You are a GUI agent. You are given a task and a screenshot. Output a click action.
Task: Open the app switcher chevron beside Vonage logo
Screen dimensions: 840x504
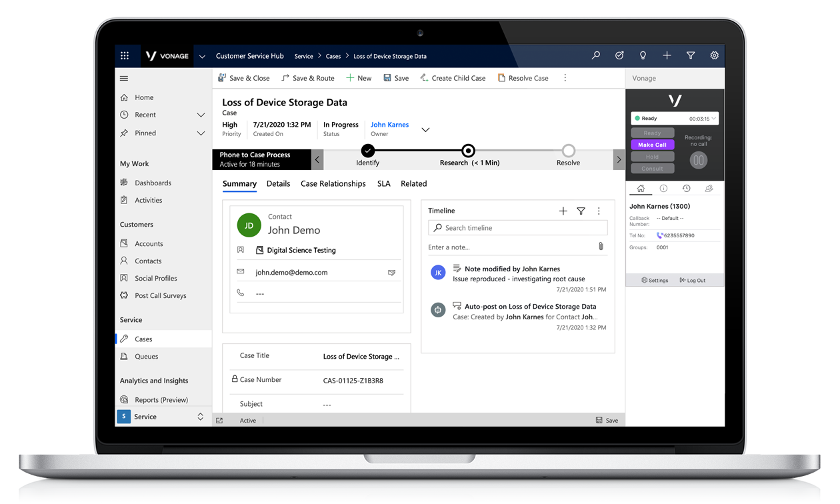[202, 57]
